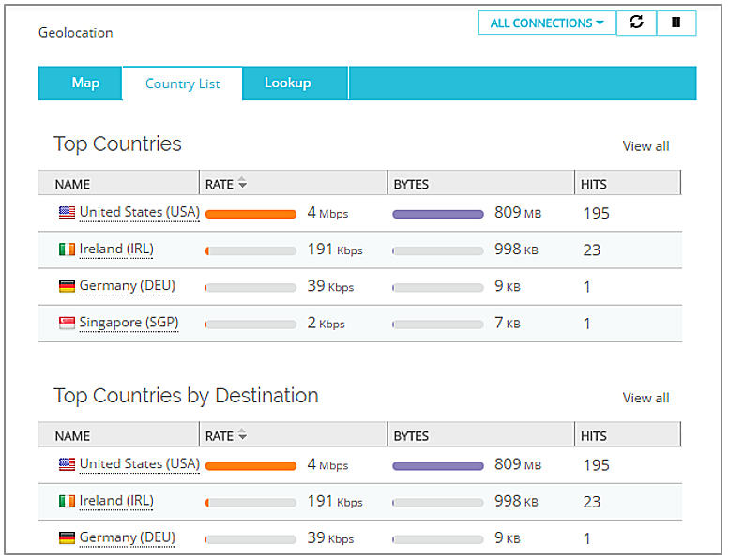
Task: Click the refresh icon button
Action: [636, 23]
